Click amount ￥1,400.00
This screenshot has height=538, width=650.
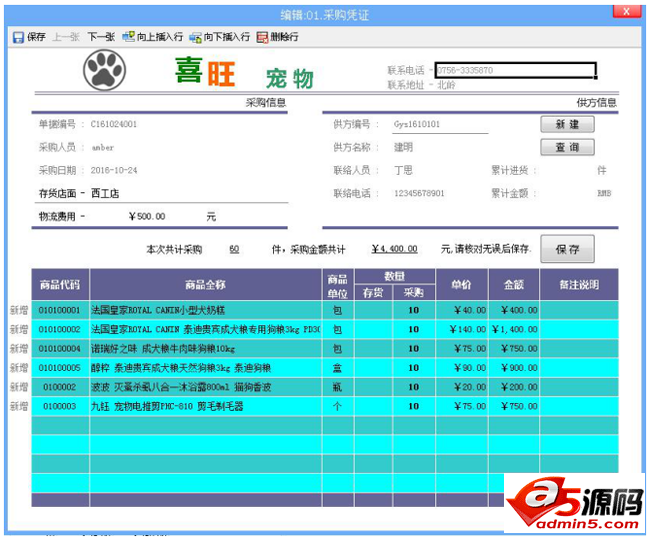515,329
